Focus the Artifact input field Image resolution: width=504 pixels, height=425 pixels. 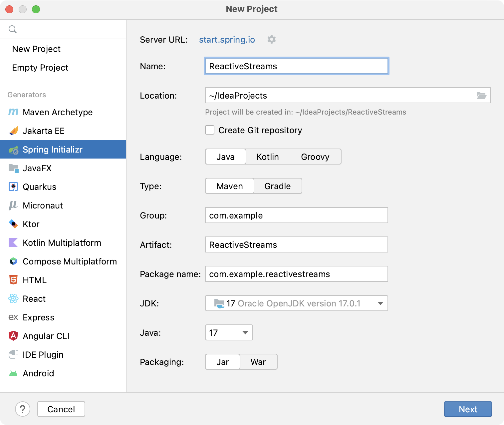click(297, 244)
